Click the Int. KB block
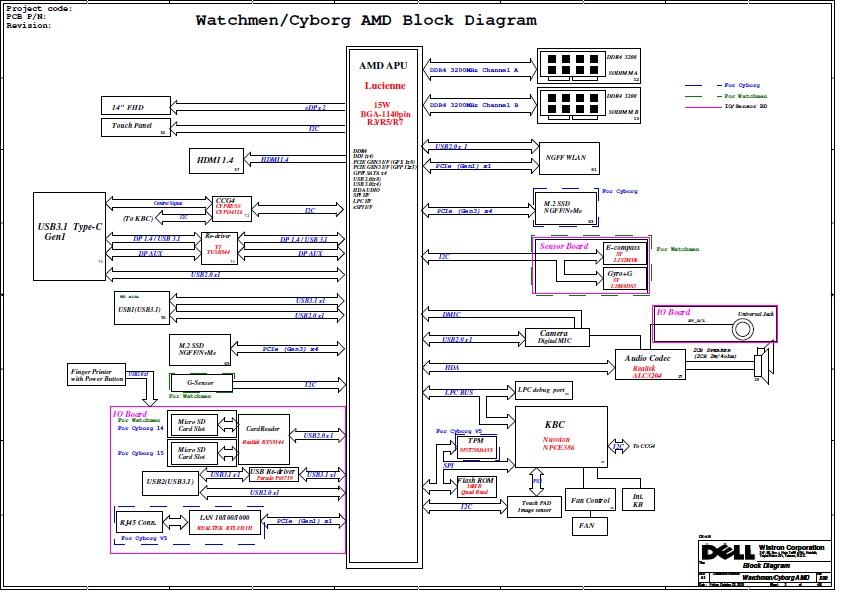Viewport: 851px width, 601px height. (638, 499)
